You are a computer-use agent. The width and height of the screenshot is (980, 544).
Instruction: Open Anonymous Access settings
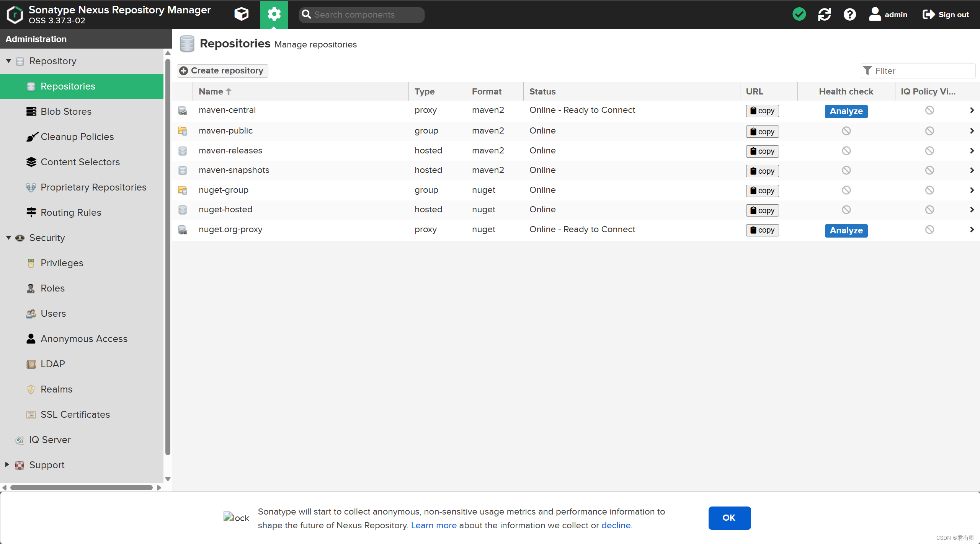pos(84,339)
